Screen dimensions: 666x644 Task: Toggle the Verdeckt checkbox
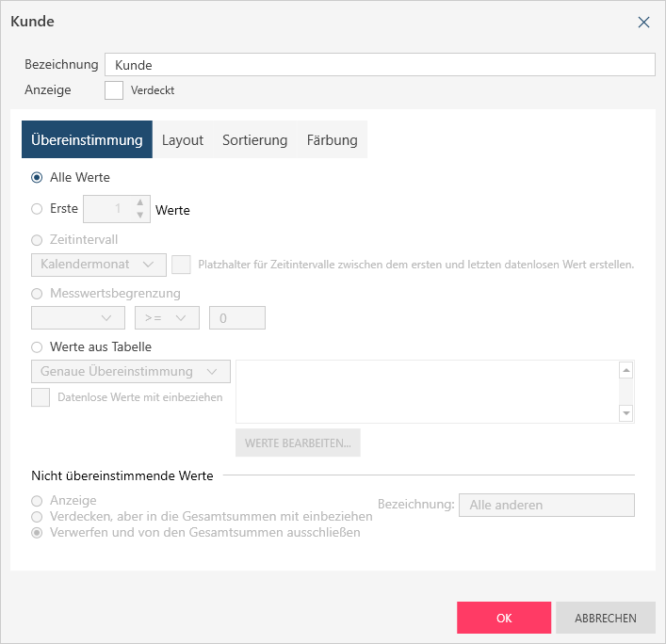pyautogui.click(x=114, y=90)
